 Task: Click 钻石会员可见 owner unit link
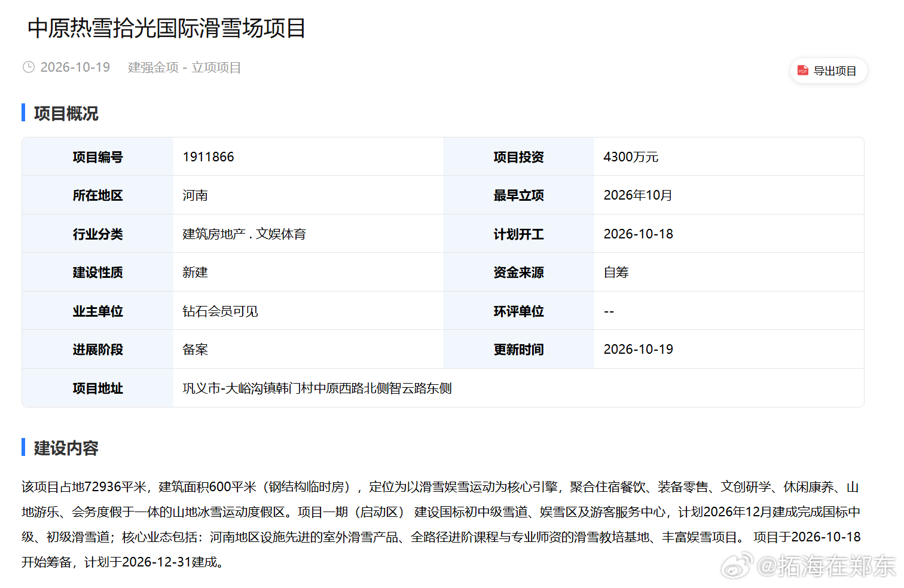tap(220, 311)
